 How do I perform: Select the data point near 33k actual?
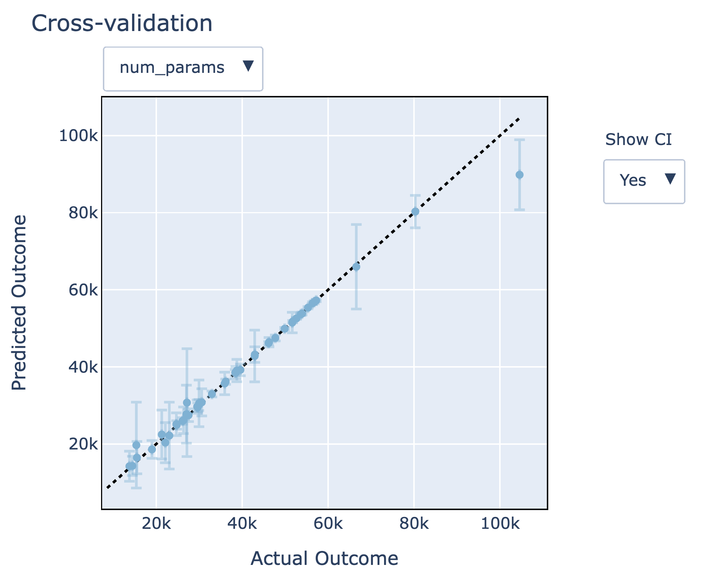click(x=212, y=394)
